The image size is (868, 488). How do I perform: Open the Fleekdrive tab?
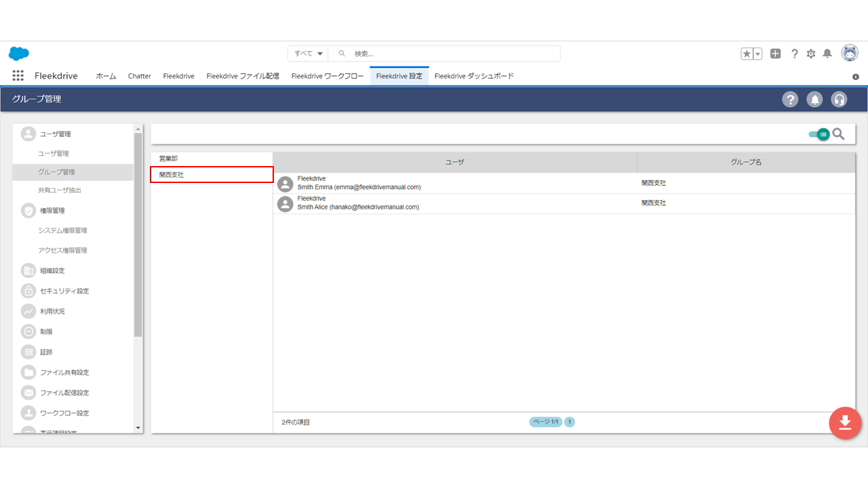(x=179, y=76)
